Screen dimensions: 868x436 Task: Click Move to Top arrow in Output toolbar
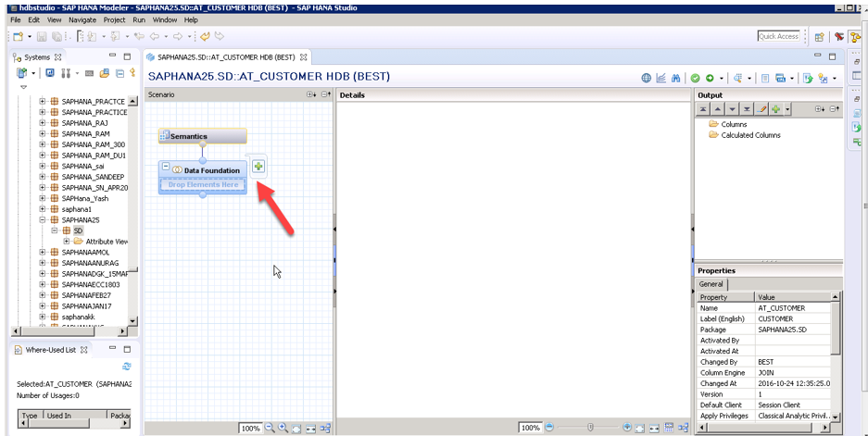click(703, 109)
